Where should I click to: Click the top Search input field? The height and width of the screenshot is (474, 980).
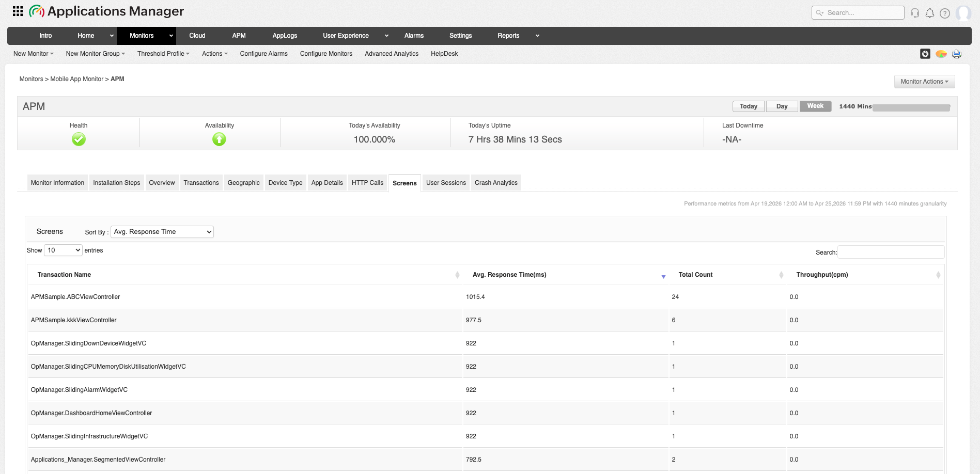858,13
